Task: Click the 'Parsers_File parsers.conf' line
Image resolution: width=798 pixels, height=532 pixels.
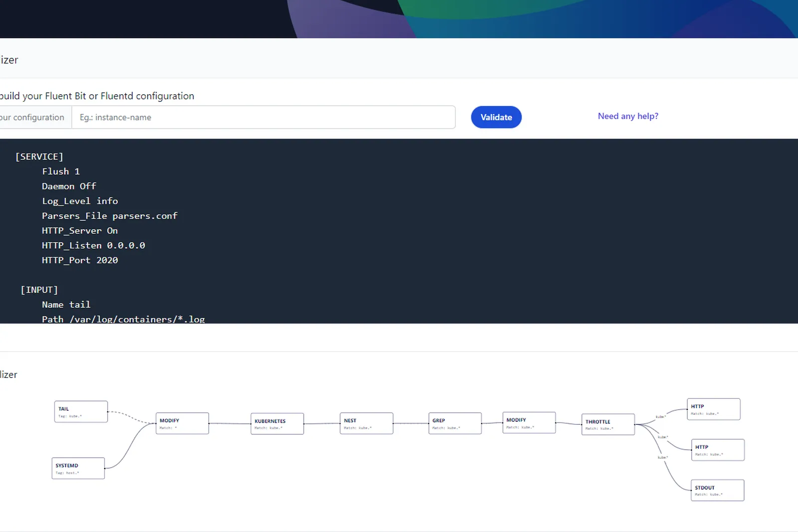Action: [110, 216]
